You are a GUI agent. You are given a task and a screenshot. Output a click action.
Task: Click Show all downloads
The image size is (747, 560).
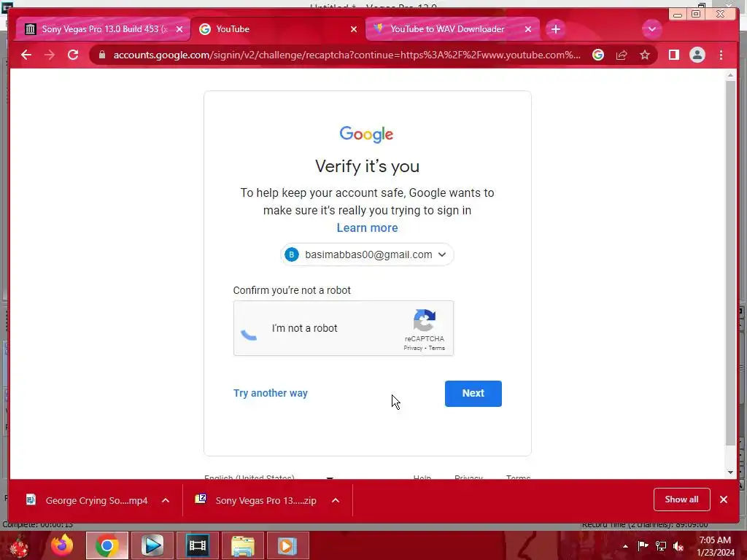pyautogui.click(x=682, y=499)
